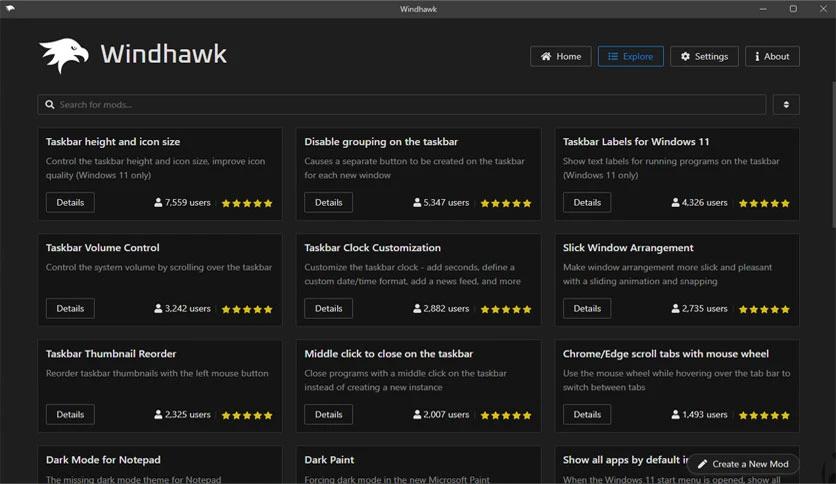
Task: Click the star rating of Taskbar height mod
Action: coord(247,203)
